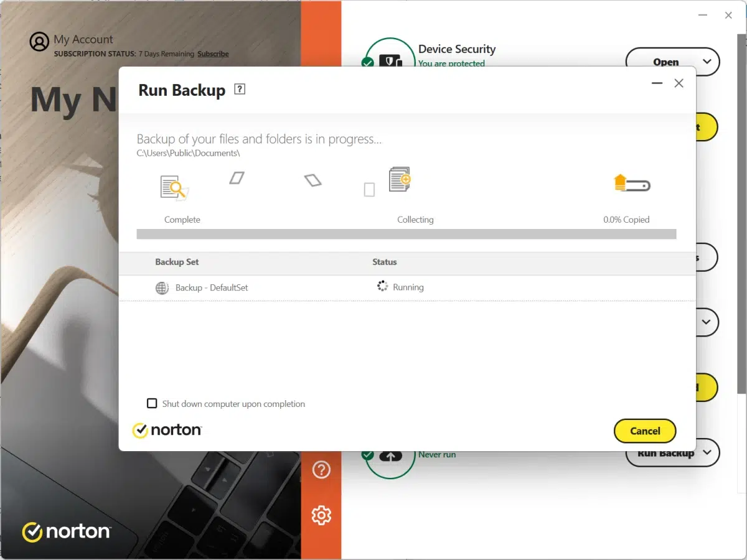Select the Backup - DefaultSet row
The width and height of the screenshot is (747, 560).
point(407,288)
